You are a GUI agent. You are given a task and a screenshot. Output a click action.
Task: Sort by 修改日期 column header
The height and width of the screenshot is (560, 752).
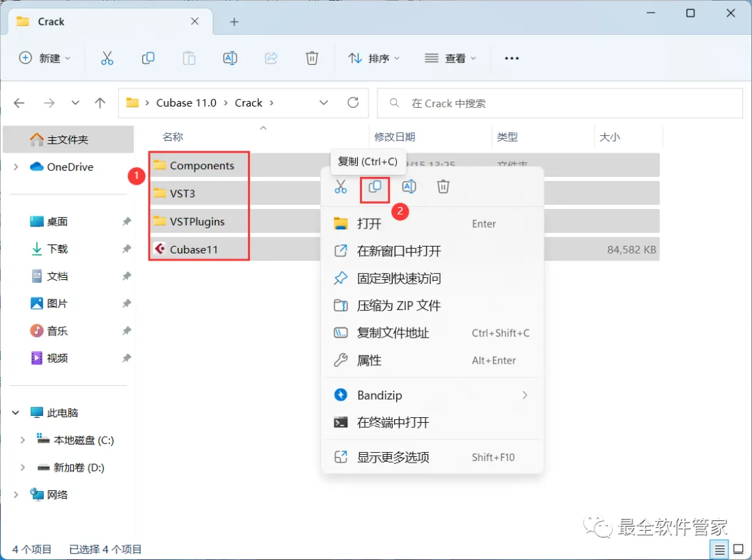[394, 137]
